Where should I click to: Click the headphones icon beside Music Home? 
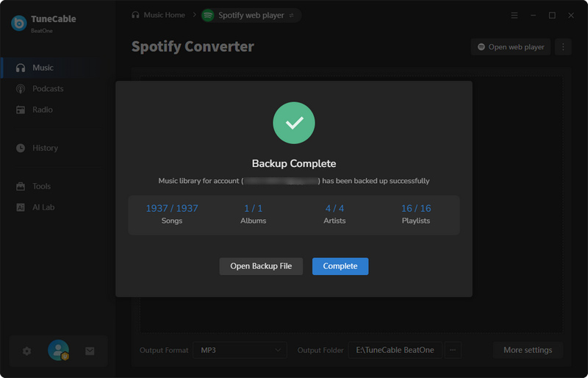pyautogui.click(x=135, y=15)
